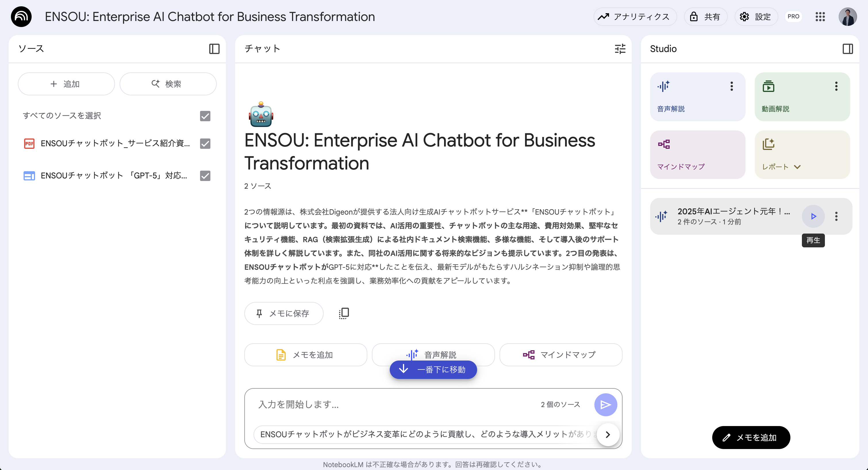Click the 検索 source search button
The image size is (868, 470).
pos(168,84)
